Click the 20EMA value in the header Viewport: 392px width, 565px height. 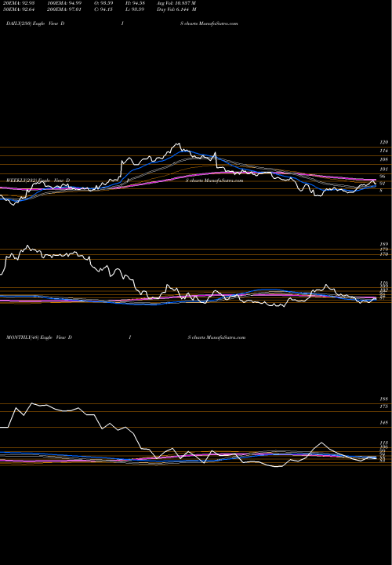point(28,3)
